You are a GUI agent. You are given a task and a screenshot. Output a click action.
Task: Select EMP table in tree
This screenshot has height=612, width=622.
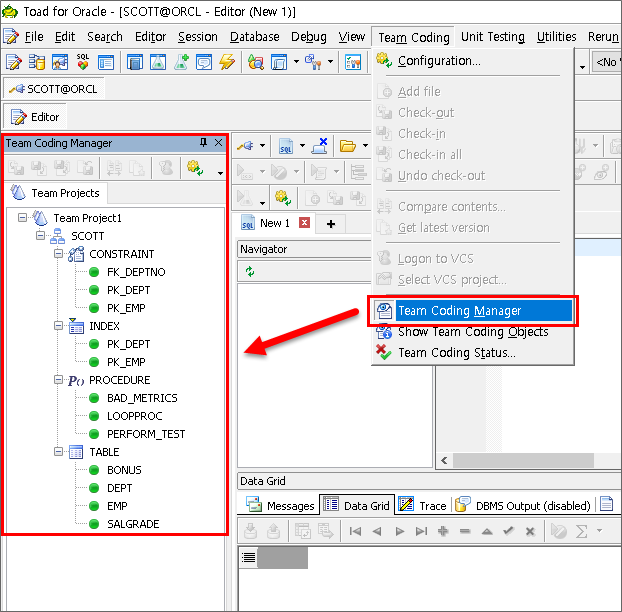(117, 506)
